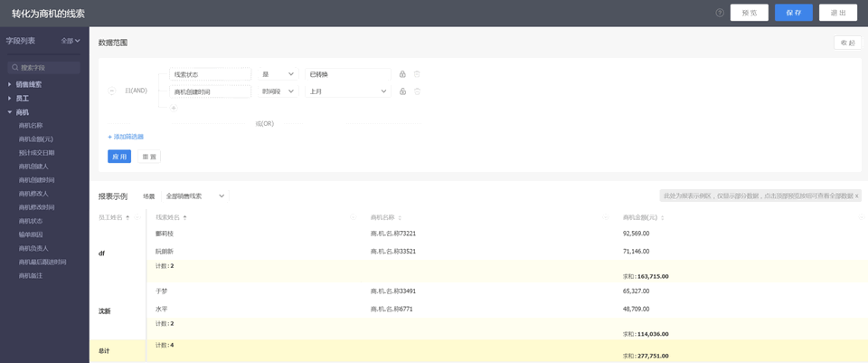
Task: Add a condition with the plus circle icon
Action: pos(174,108)
